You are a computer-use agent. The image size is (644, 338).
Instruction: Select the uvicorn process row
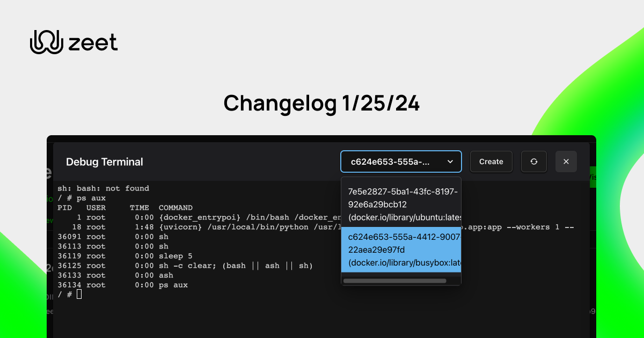(x=161, y=227)
